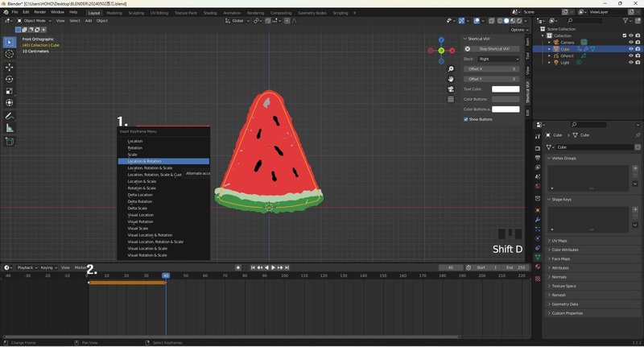Open the Object properties orange square tab
Screen dimensions: 644x347
pos(538,210)
